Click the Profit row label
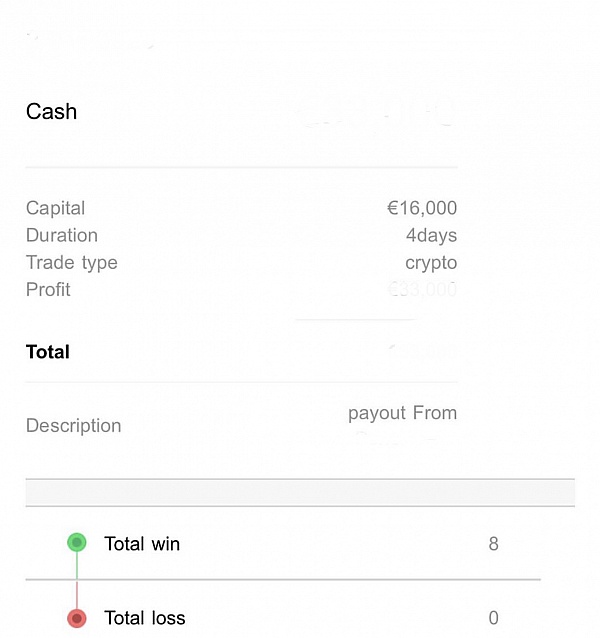Screen dimensions: 600x638 tap(48, 290)
